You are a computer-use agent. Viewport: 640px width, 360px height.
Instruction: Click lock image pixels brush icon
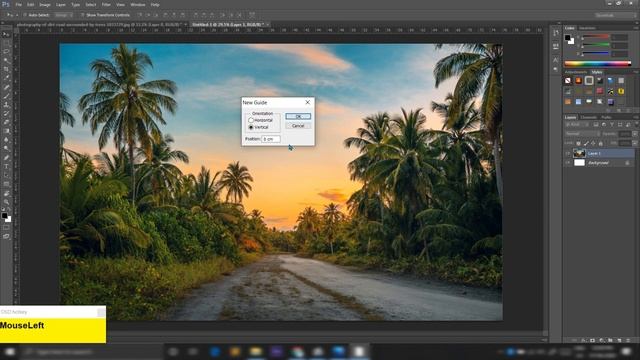click(586, 143)
